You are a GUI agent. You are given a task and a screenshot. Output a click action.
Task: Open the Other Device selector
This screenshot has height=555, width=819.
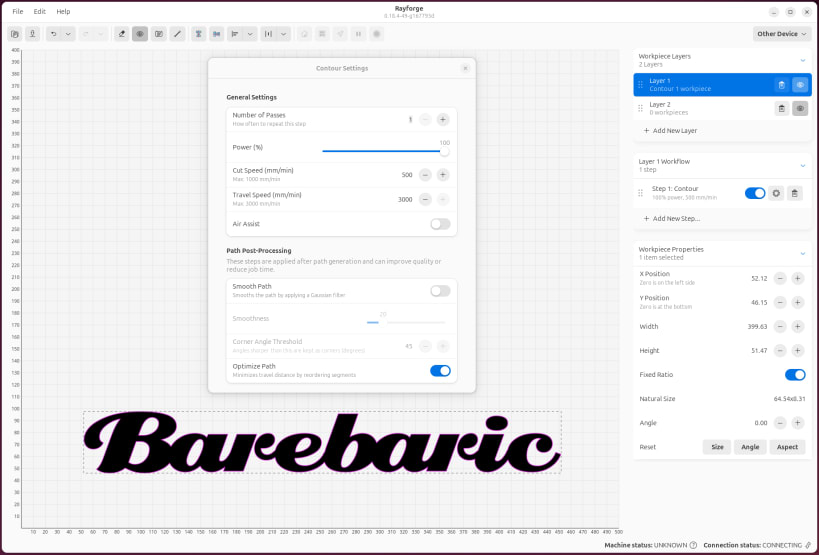click(x=782, y=34)
